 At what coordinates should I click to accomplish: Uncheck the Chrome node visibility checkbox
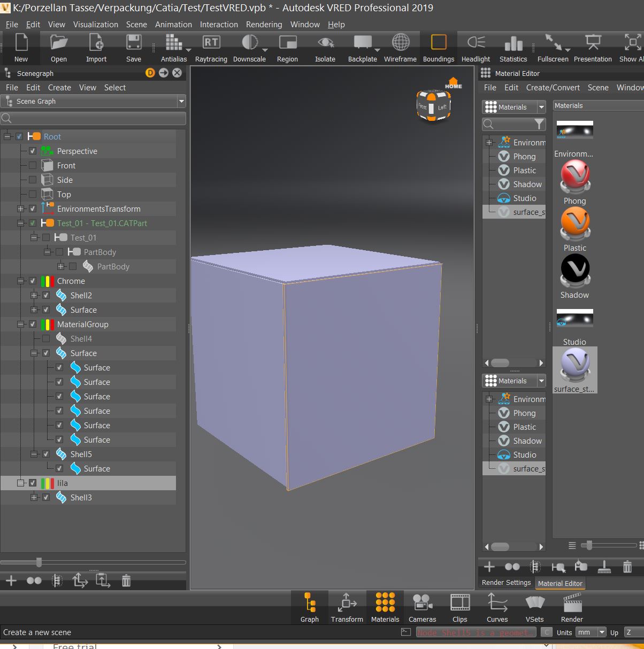click(32, 281)
